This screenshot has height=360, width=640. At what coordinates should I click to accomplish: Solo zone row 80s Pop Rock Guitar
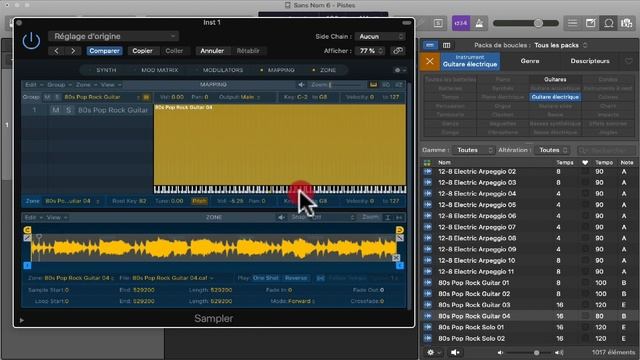point(69,110)
